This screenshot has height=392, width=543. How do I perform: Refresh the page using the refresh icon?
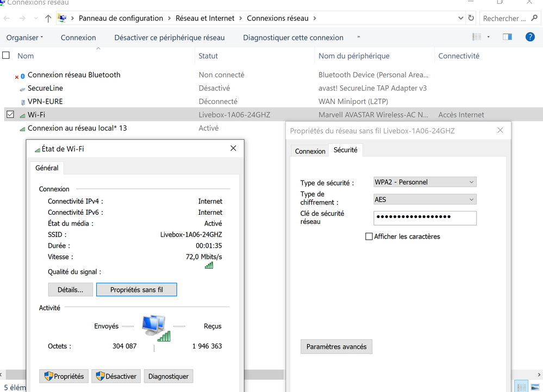[x=471, y=18]
